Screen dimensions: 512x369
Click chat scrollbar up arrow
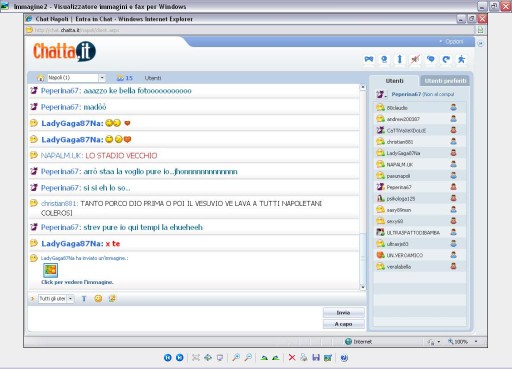point(363,87)
